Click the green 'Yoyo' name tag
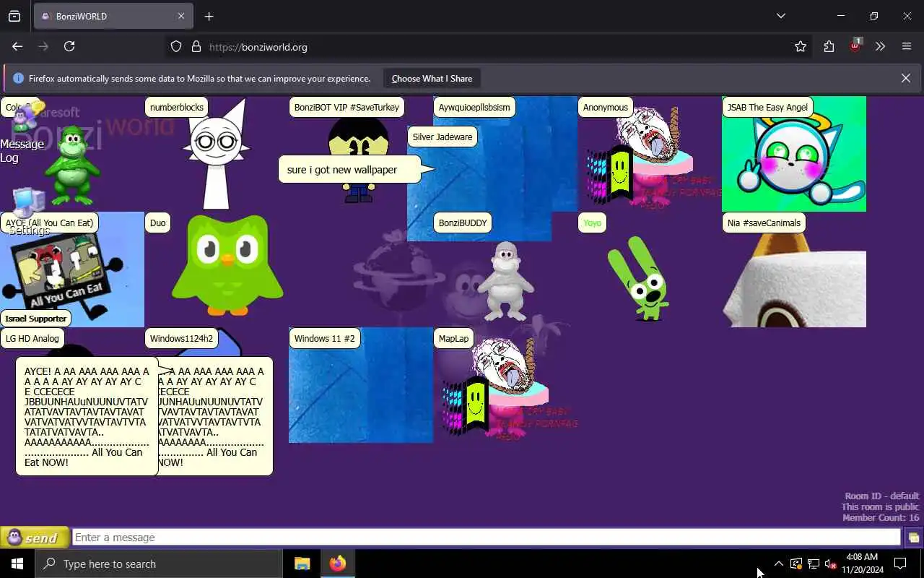The width and height of the screenshot is (924, 578). pyautogui.click(x=592, y=223)
